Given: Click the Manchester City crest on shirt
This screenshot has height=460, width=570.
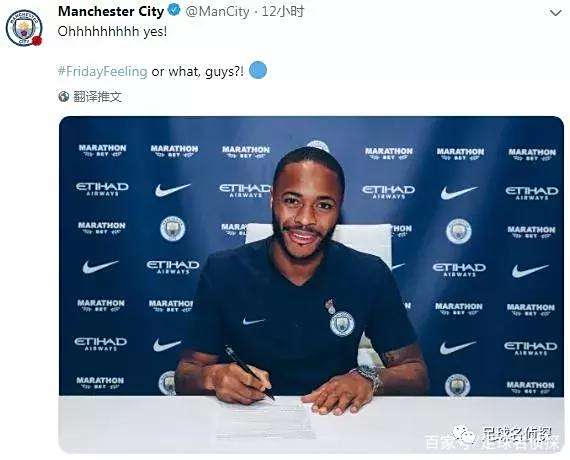Looking at the screenshot, I should [x=342, y=323].
